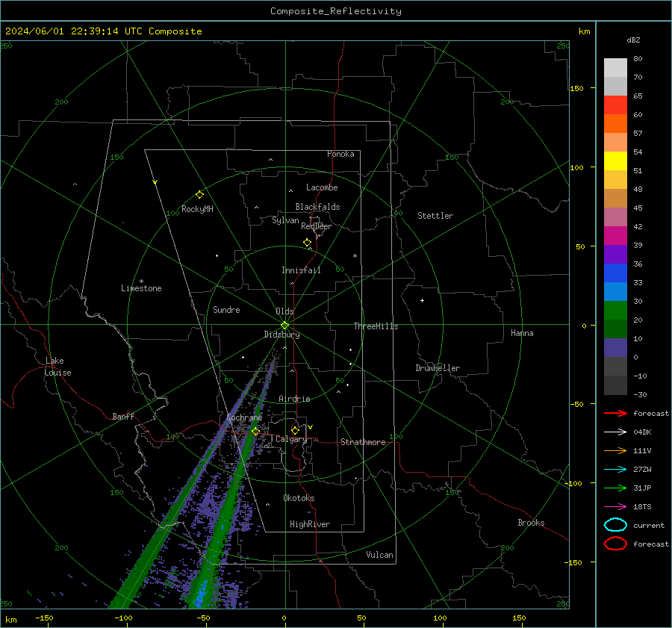Viewport: 672px width, 628px height.
Task: Click the orange 60-57 dBZ color swatch
Action: (x=615, y=124)
